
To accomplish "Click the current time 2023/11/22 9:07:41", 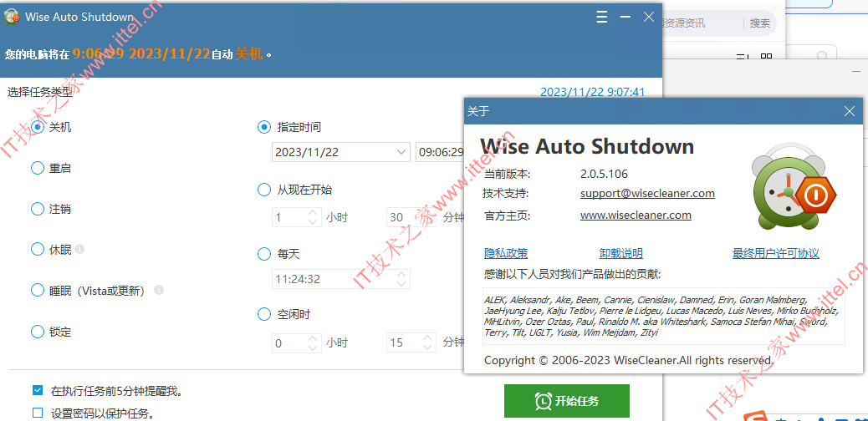I will pyautogui.click(x=592, y=92).
